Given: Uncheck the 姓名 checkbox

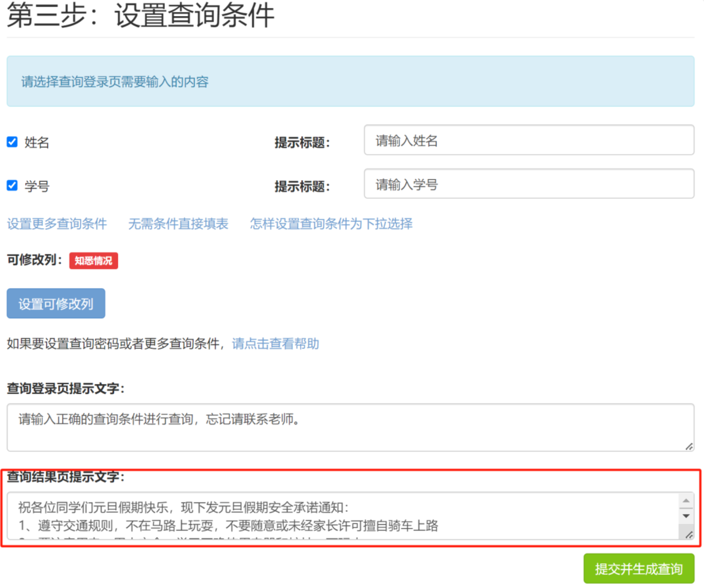Looking at the screenshot, I should [x=12, y=142].
